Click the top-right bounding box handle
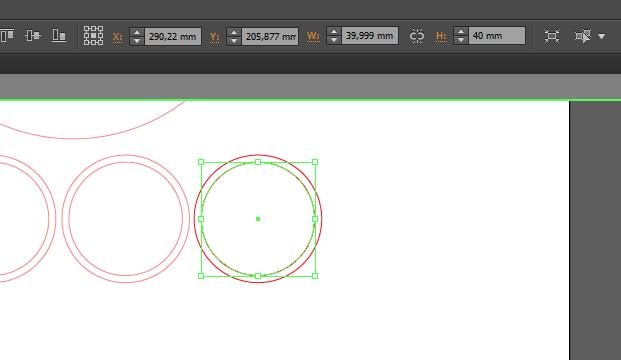 (315, 162)
